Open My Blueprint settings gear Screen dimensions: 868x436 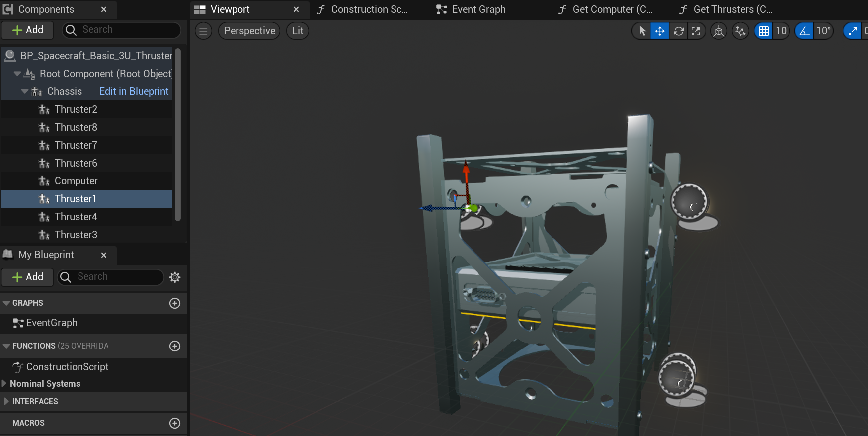(x=175, y=277)
